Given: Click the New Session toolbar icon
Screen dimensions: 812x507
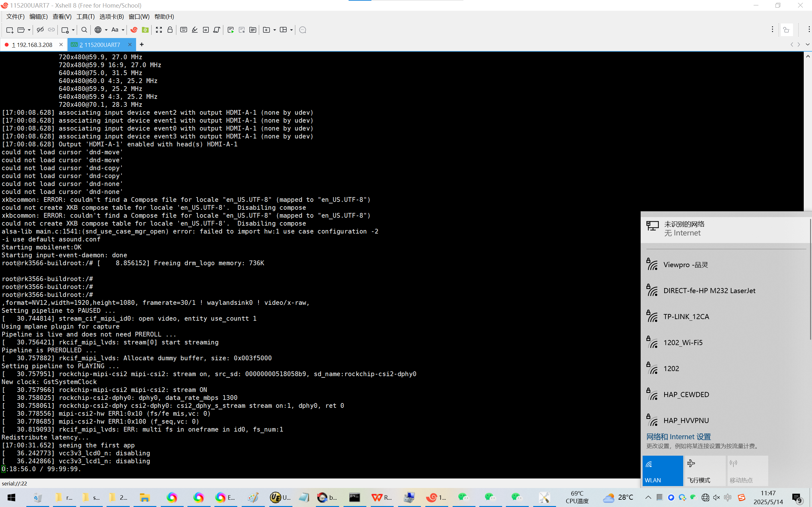Looking at the screenshot, I should [10, 30].
